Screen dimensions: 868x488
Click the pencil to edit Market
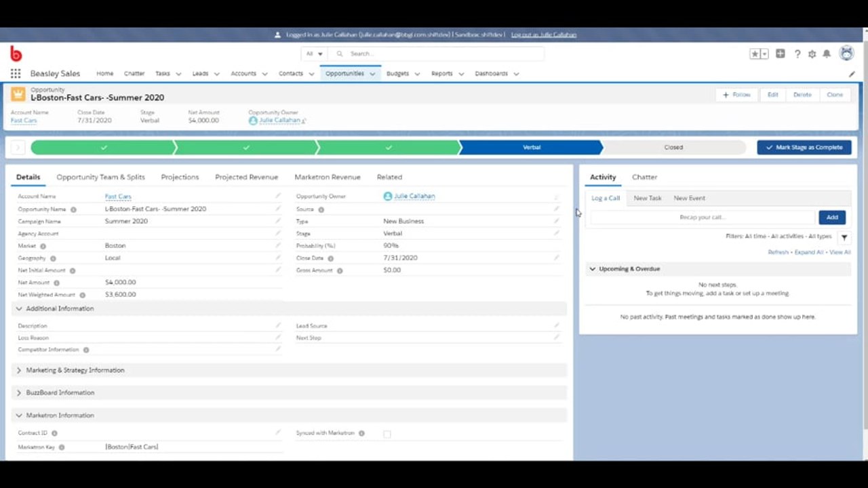(x=277, y=245)
